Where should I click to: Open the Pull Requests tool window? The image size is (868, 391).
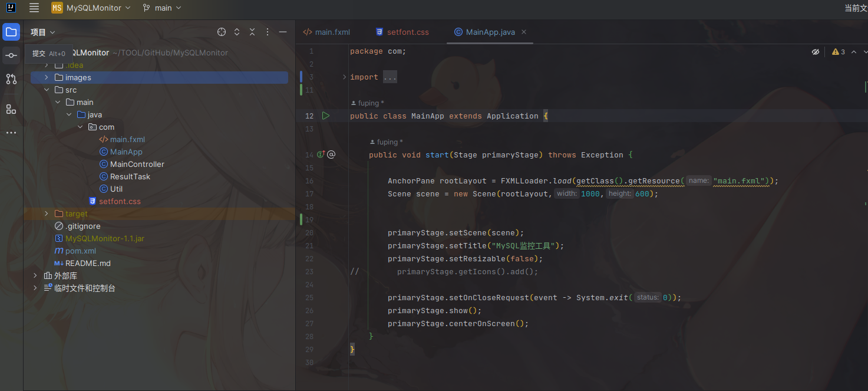[x=11, y=79]
